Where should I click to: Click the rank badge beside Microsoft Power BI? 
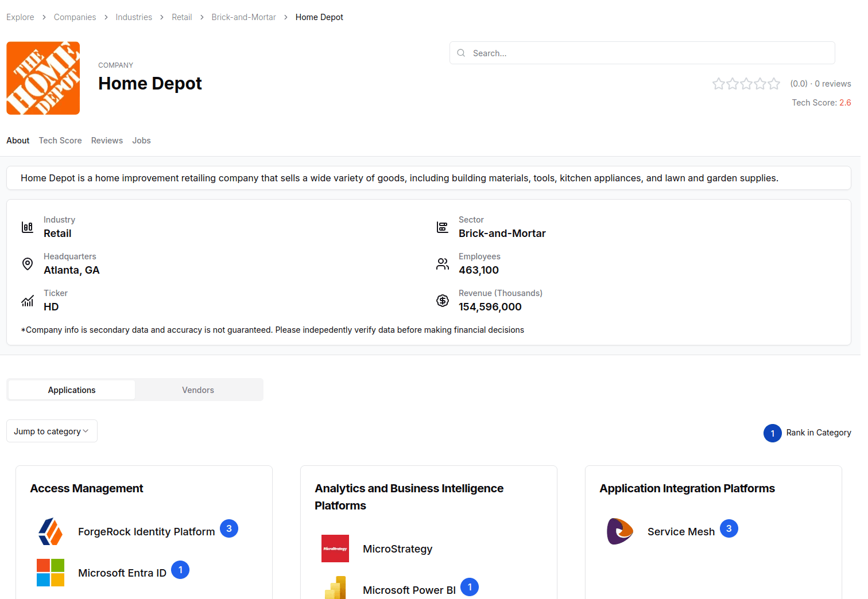click(470, 587)
